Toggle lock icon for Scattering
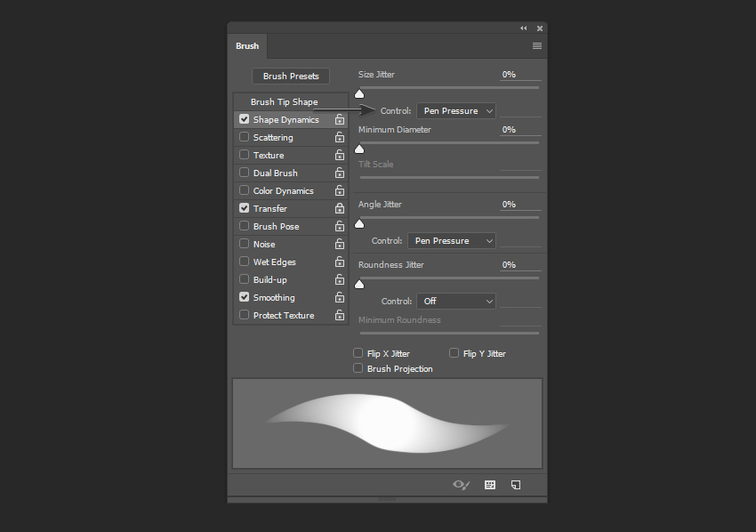The image size is (756, 532). pos(340,137)
